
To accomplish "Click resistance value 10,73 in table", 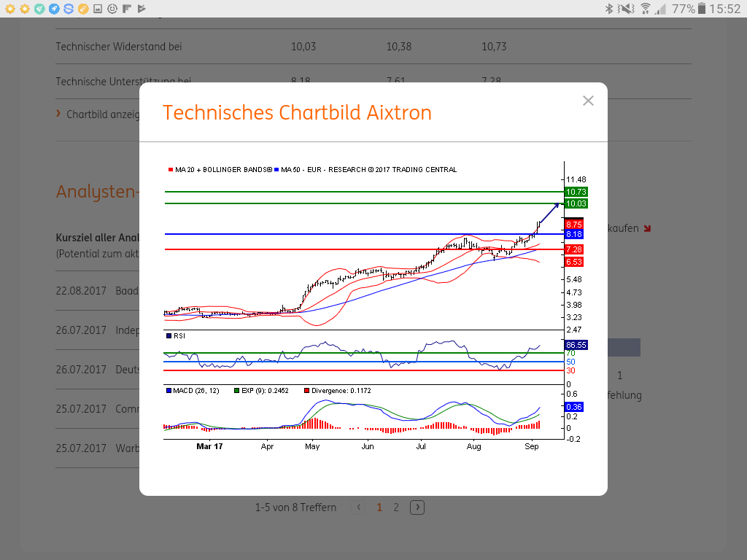I will [x=494, y=47].
